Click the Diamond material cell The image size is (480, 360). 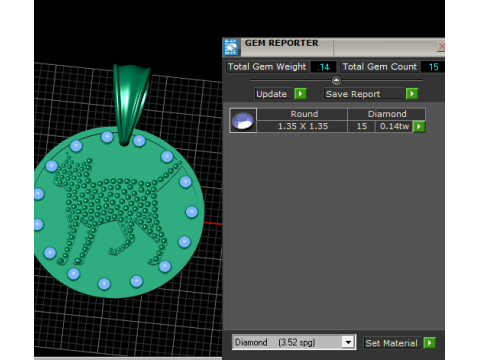point(387,114)
